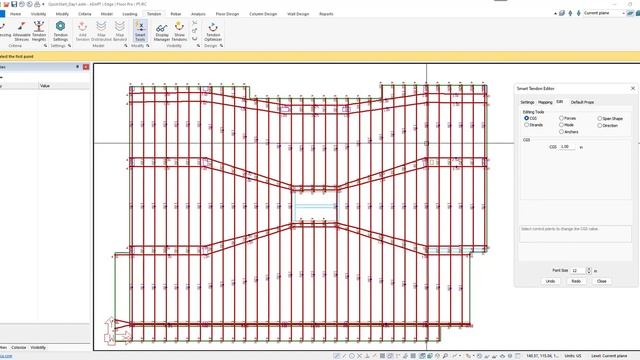Open the Criteria ribbon tab
The width and height of the screenshot is (640, 360).
click(x=84, y=14)
